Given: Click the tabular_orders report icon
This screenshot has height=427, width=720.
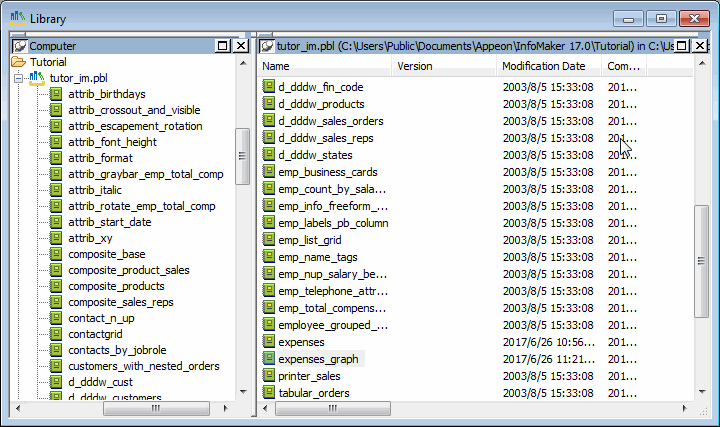Looking at the screenshot, I should tap(269, 392).
